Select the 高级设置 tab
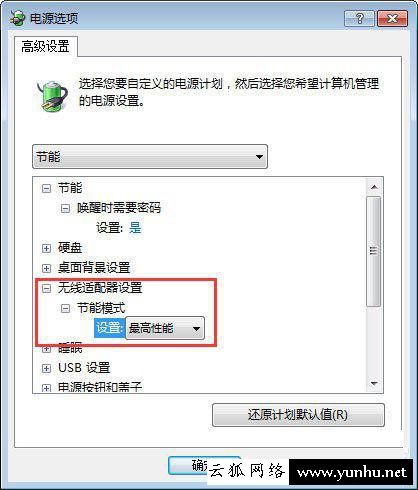The image size is (418, 490). pyautogui.click(x=46, y=46)
